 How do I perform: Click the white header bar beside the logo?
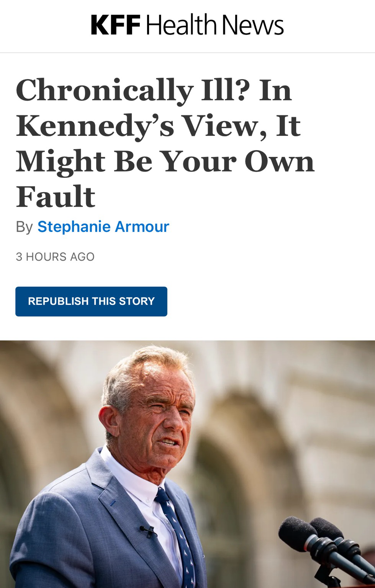tap(337, 25)
